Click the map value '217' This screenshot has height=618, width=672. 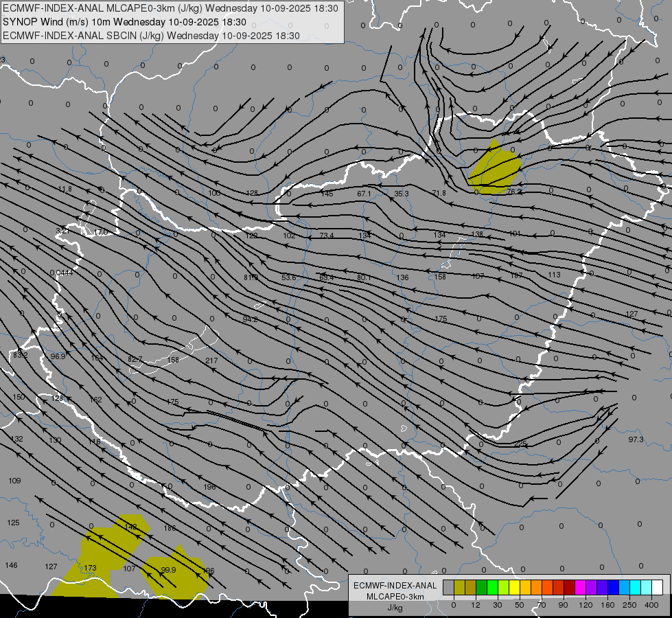click(x=211, y=360)
